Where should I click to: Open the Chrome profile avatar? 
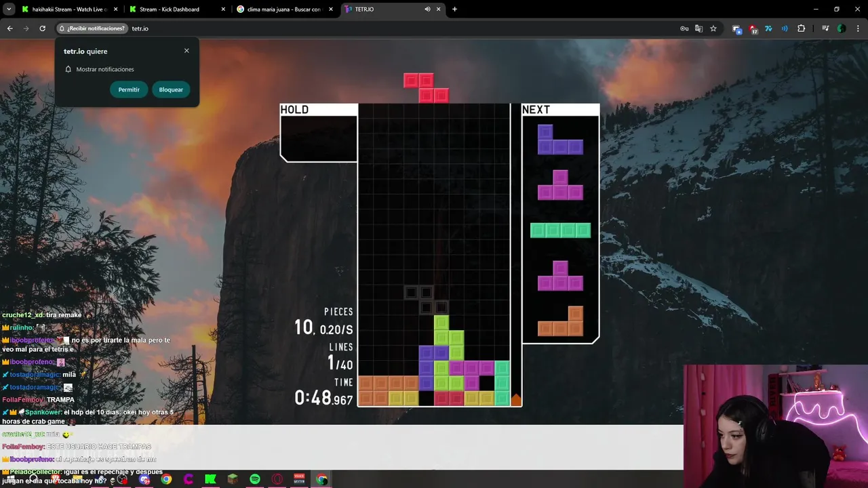click(x=842, y=28)
